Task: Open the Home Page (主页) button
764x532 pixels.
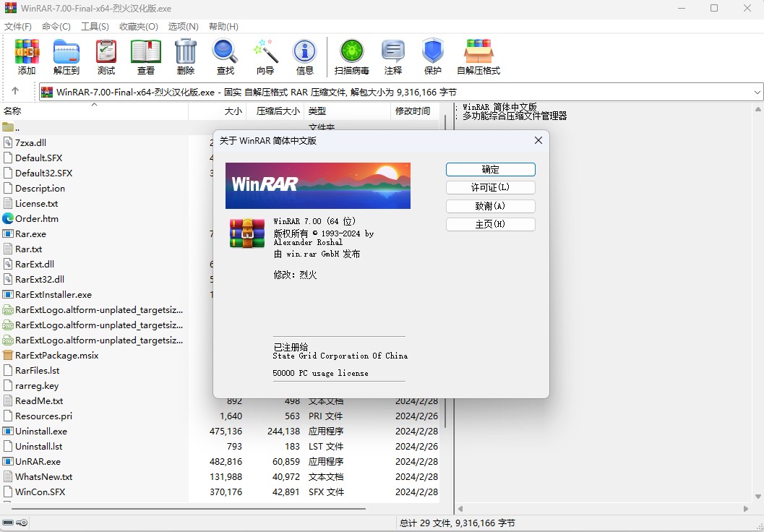Action: coord(490,224)
